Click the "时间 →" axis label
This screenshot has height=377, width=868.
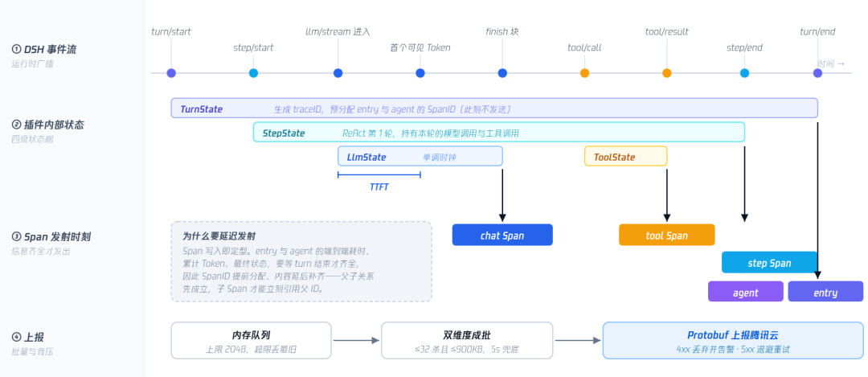pyautogui.click(x=831, y=64)
